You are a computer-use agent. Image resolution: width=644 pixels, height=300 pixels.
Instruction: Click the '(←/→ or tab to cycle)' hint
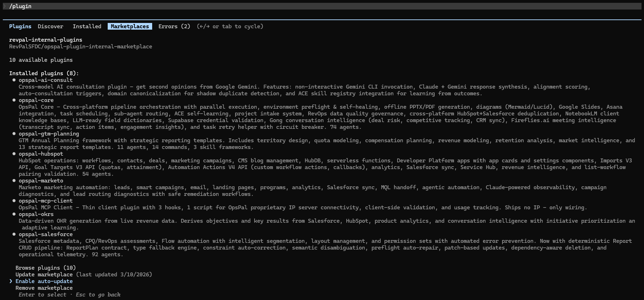click(x=230, y=26)
